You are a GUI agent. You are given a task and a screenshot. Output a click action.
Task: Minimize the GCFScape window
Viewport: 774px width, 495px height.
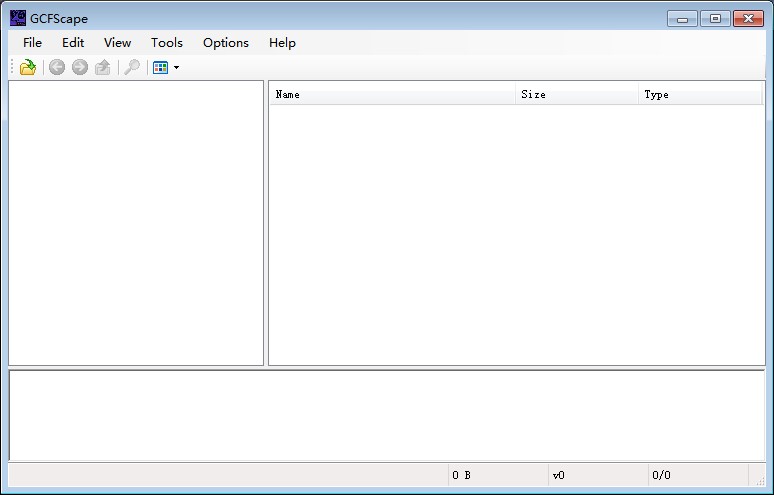[x=682, y=19]
